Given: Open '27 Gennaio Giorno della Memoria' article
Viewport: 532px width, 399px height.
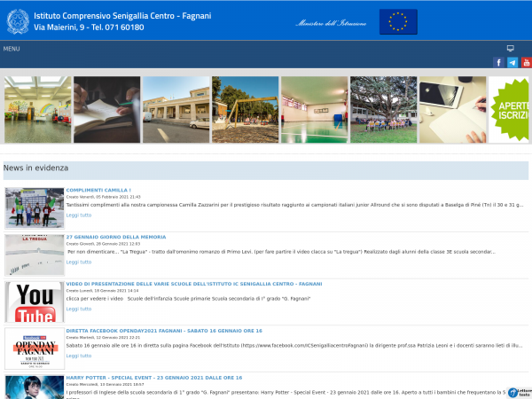Looking at the screenshot, I should pos(115,238).
